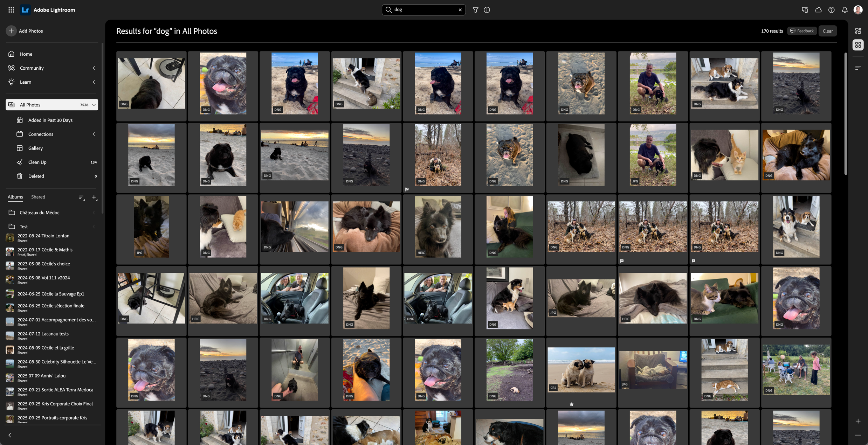Click the Clear results button

click(x=827, y=31)
